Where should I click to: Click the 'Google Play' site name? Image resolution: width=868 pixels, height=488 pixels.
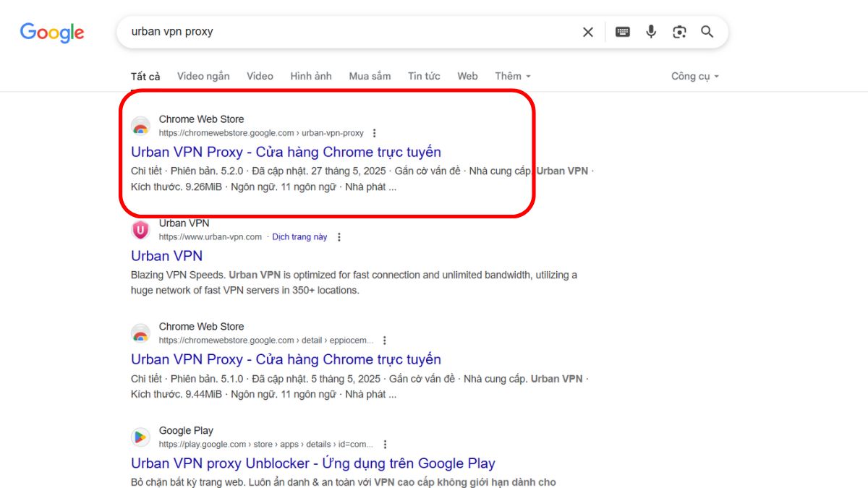pos(186,431)
